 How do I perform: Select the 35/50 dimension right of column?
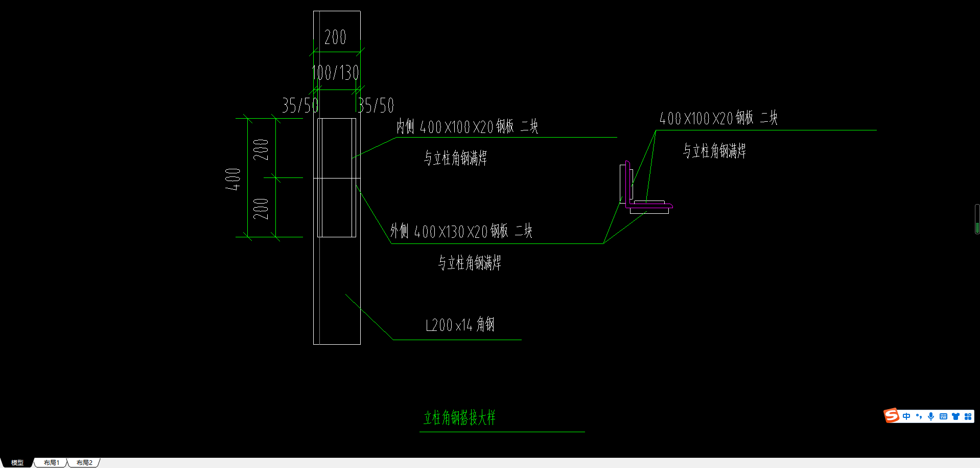point(376,105)
